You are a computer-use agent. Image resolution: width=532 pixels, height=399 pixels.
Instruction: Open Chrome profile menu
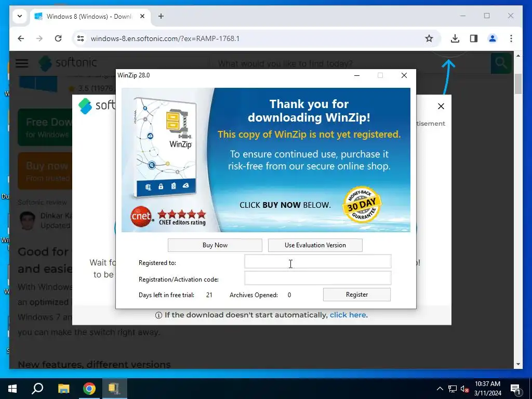[x=493, y=38]
